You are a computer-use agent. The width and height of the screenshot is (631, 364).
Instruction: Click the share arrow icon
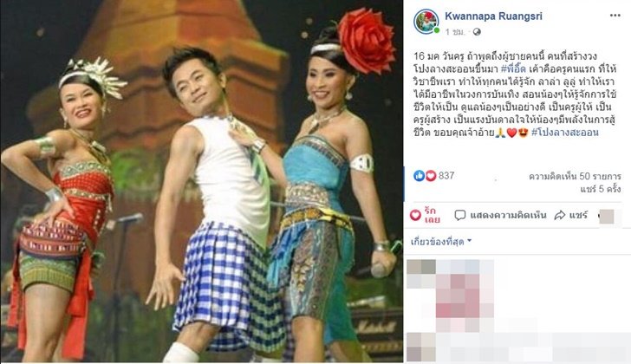tap(560, 216)
